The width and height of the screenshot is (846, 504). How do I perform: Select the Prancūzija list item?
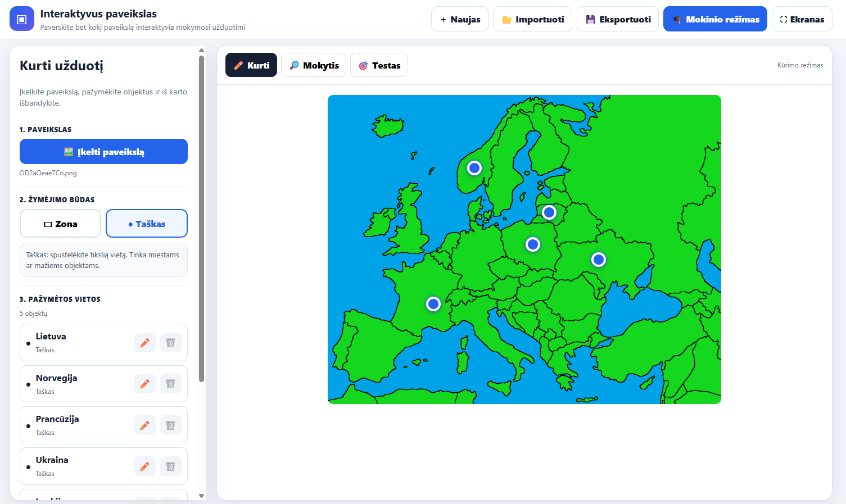103,425
